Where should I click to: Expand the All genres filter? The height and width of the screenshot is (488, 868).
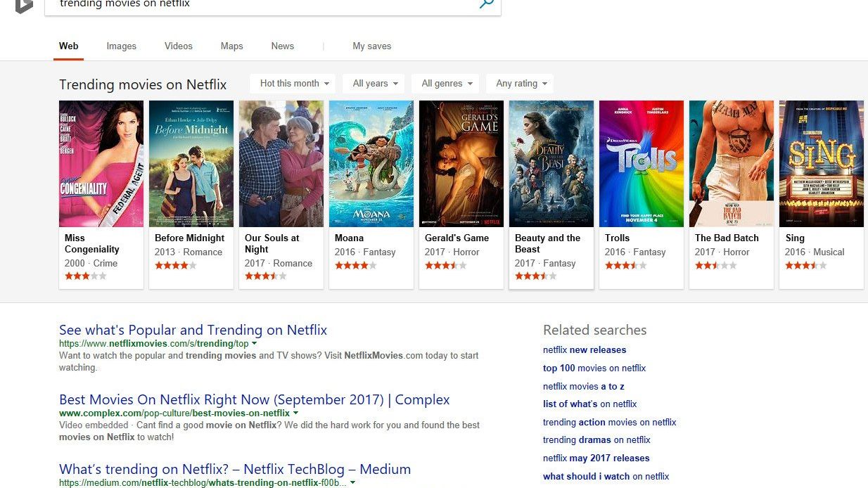446,84
